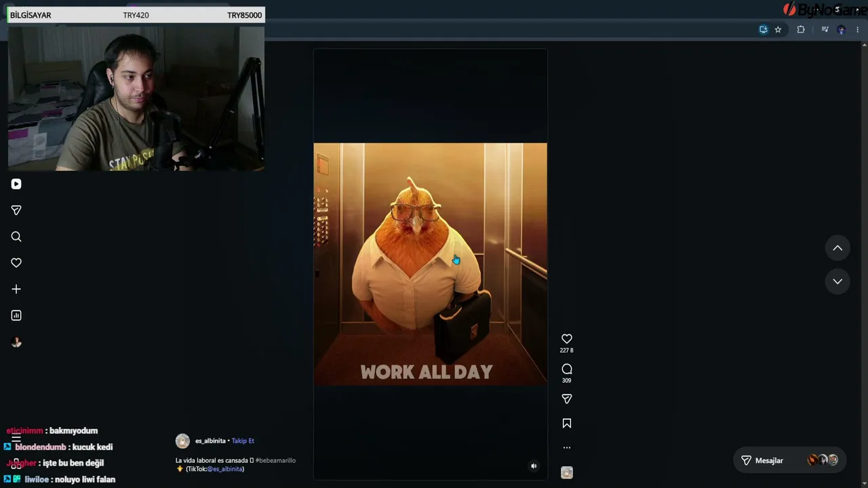
Task: Click the install app icon in address bar
Action: pyautogui.click(x=764, y=29)
